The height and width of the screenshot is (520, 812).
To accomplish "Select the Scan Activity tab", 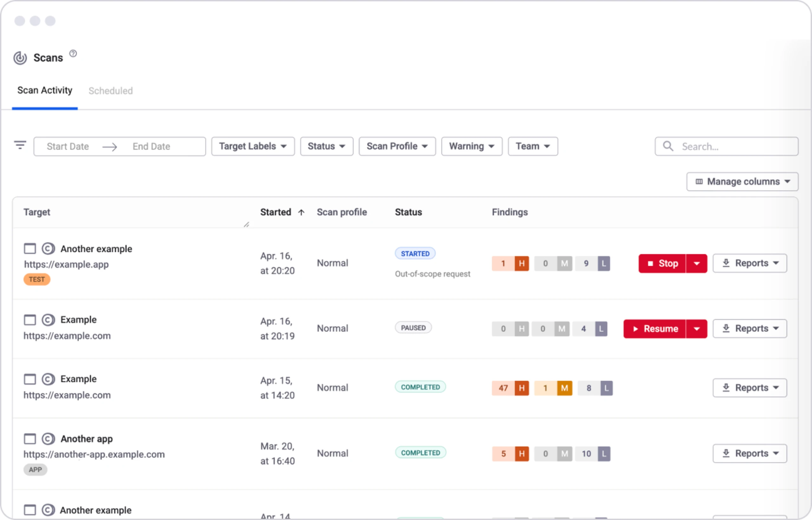I will pos(45,90).
